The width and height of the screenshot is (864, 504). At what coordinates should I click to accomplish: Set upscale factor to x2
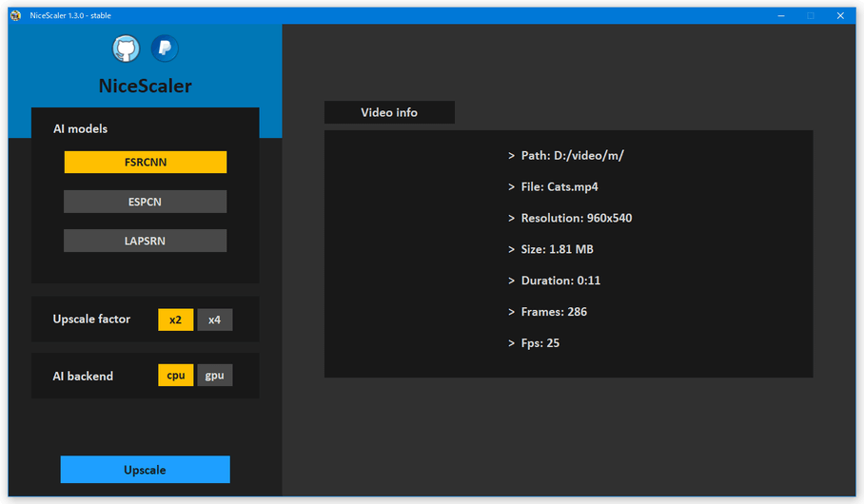point(176,320)
